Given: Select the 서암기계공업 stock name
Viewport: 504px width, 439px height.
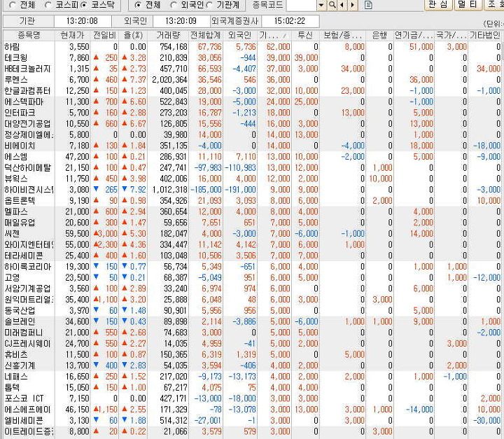Looking at the screenshot, I should tap(27, 288).
